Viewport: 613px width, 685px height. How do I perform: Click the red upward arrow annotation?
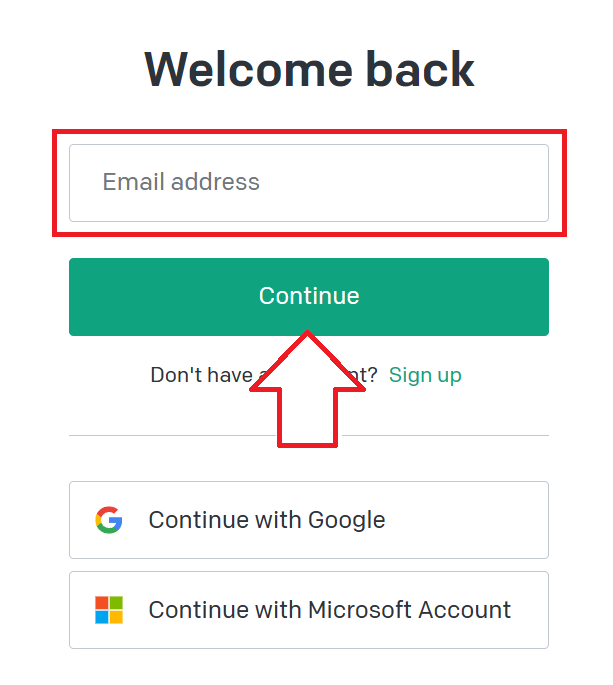(307, 389)
